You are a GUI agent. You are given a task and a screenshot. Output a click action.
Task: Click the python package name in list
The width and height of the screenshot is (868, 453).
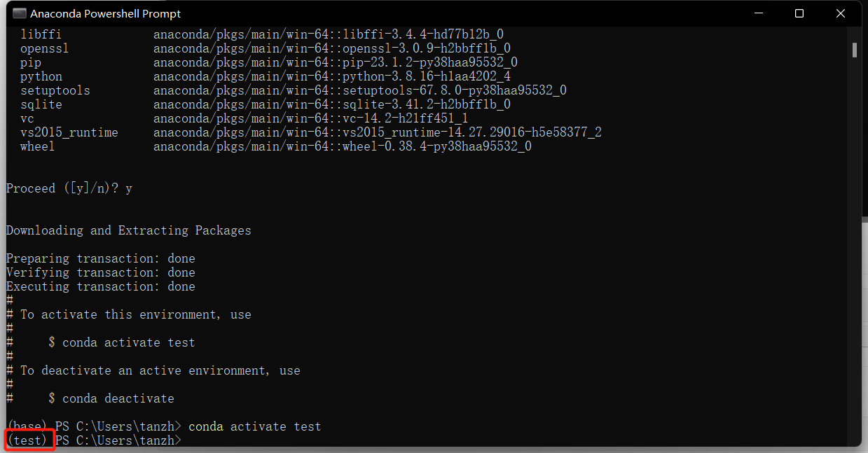pyautogui.click(x=41, y=76)
